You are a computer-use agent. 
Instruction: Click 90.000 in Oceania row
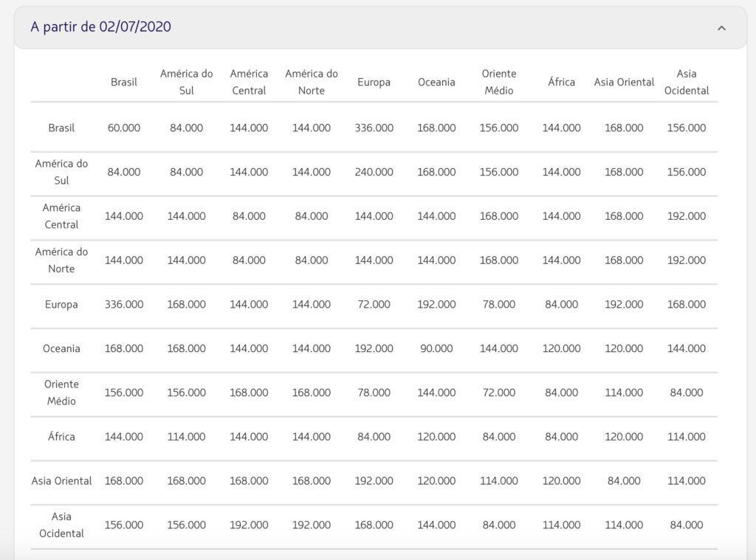436,348
